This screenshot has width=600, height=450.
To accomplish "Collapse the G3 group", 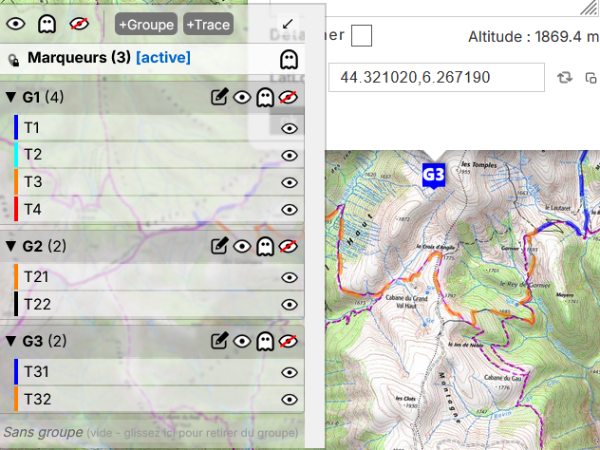I will pyautogui.click(x=11, y=342).
